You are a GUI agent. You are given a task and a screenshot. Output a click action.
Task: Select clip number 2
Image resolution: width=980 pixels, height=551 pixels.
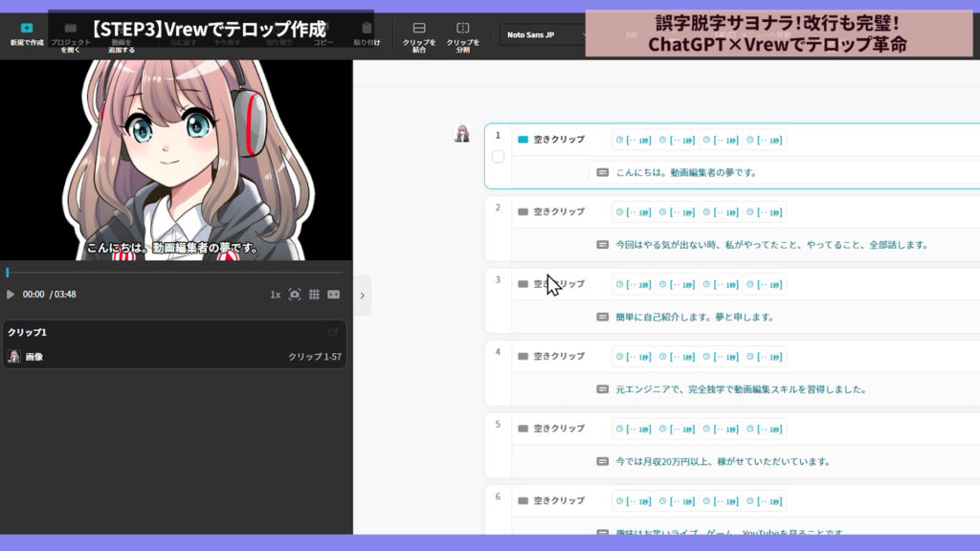point(498,208)
